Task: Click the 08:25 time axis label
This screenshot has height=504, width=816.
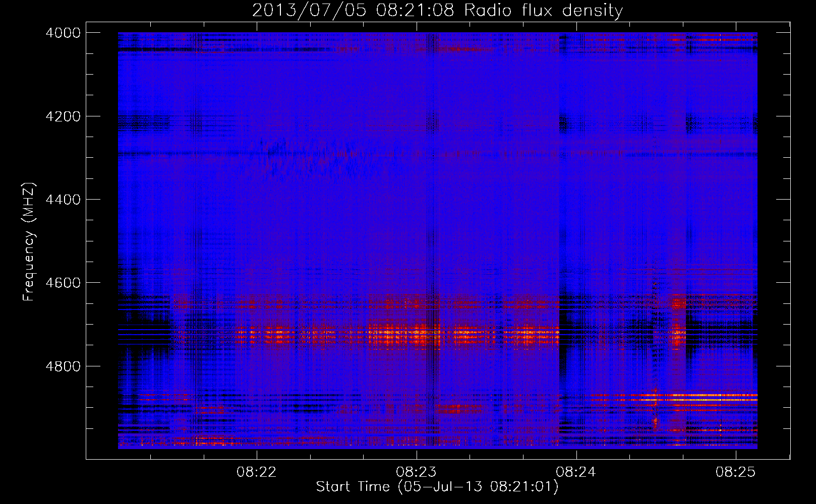Action: click(736, 472)
